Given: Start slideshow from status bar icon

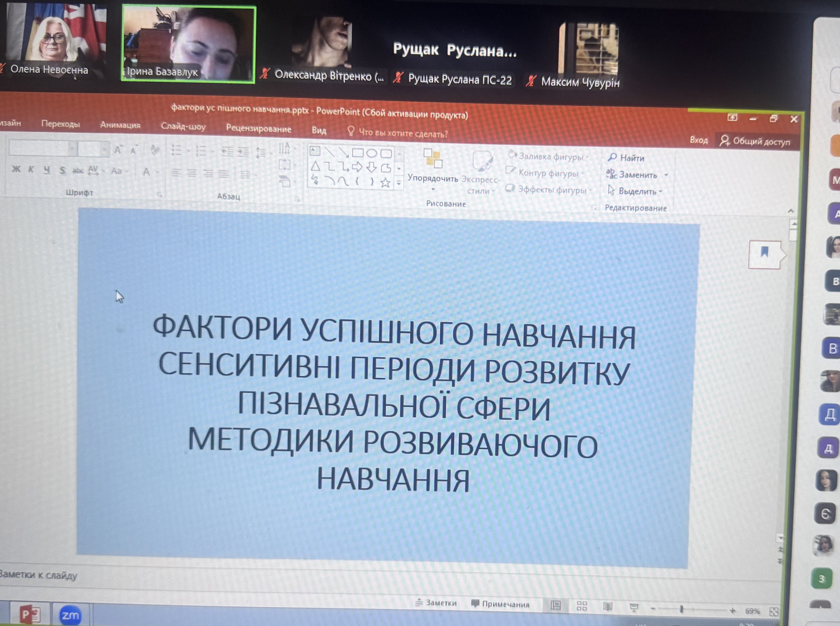Looking at the screenshot, I should 634,608.
